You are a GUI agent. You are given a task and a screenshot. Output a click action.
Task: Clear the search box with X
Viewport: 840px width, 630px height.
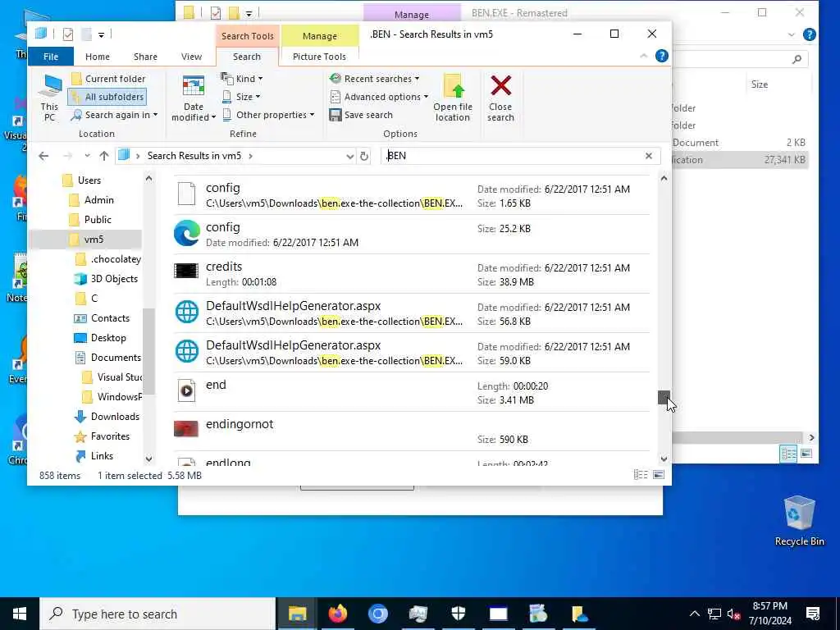tap(649, 156)
